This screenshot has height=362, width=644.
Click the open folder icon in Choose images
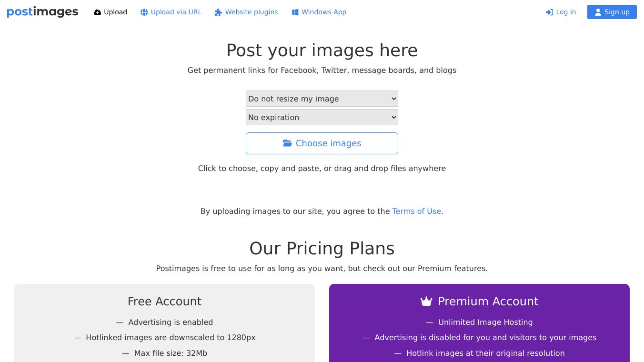[287, 143]
